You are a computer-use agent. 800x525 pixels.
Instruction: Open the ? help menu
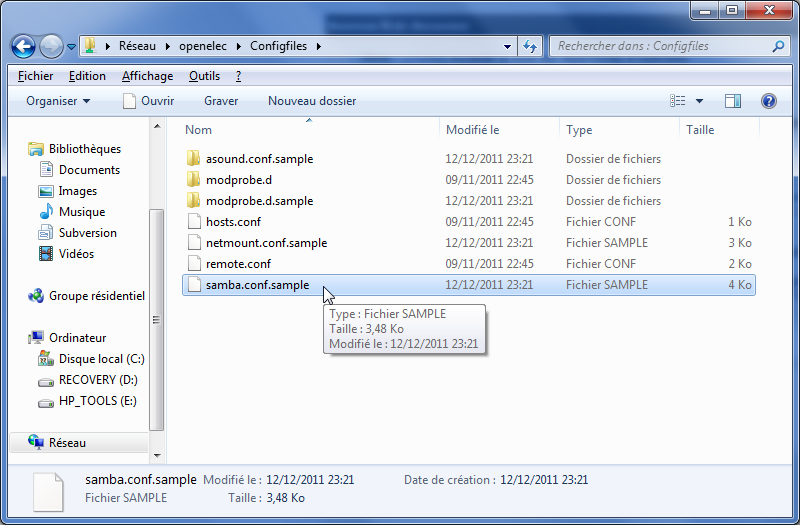click(238, 76)
